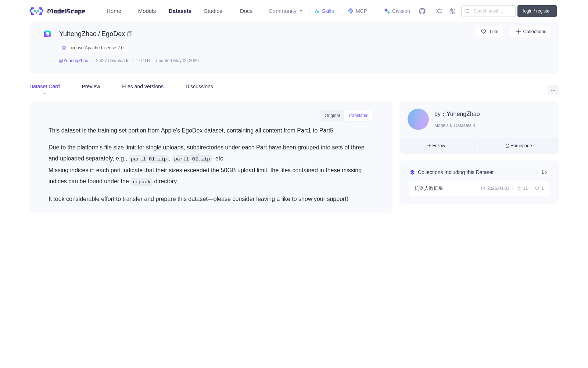This screenshot has height=368, width=588.
Task: Expand the Community dropdown menu
Action: pos(286,11)
